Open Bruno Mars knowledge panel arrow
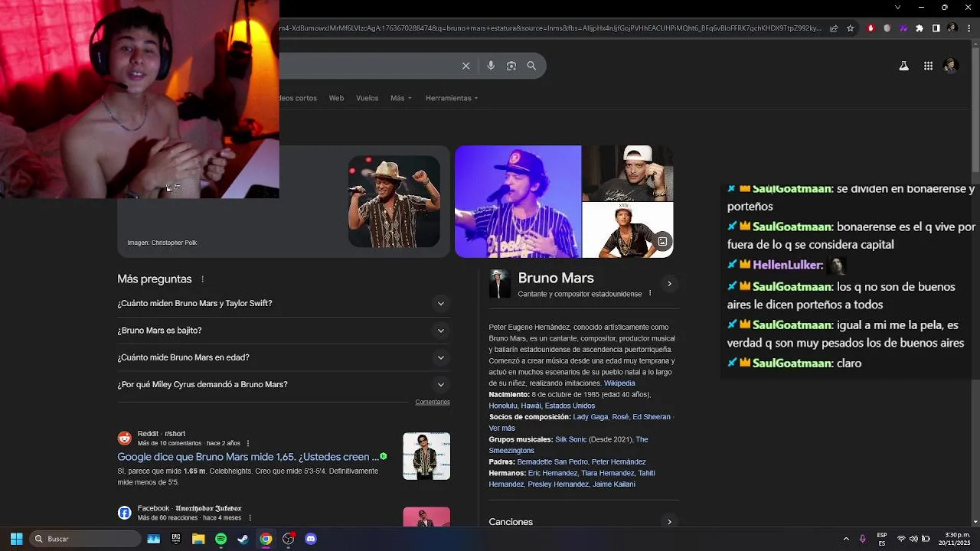Image resolution: width=980 pixels, height=551 pixels. click(x=669, y=284)
